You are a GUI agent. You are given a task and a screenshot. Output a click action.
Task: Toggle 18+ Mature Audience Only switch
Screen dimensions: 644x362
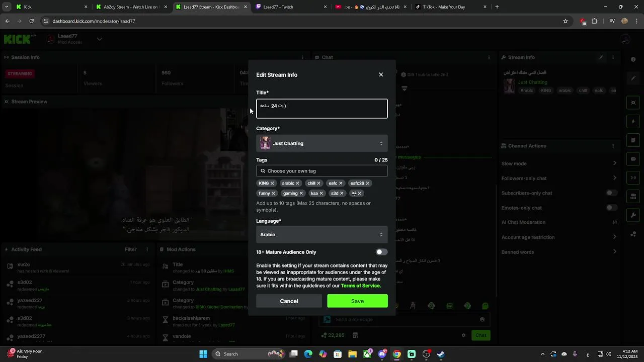(x=382, y=252)
